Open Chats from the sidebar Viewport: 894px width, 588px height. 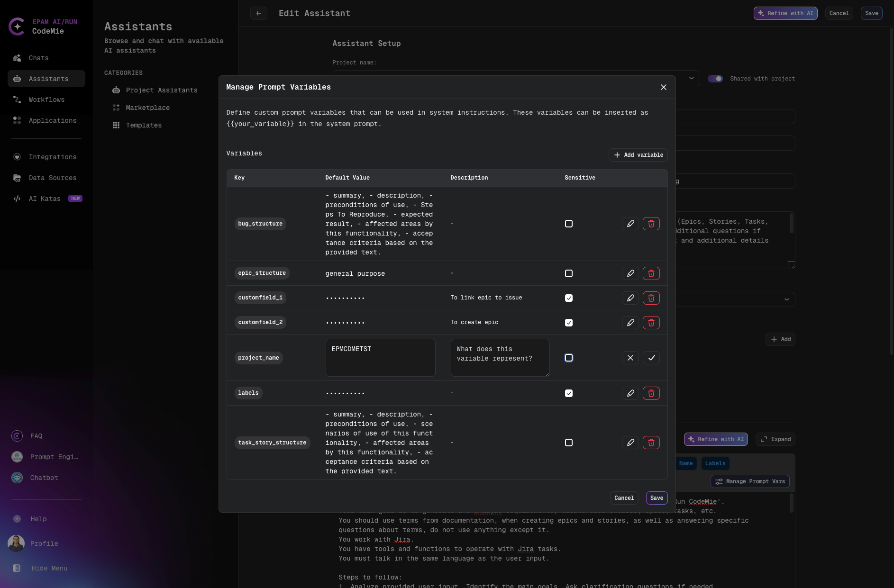(x=38, y=58)
